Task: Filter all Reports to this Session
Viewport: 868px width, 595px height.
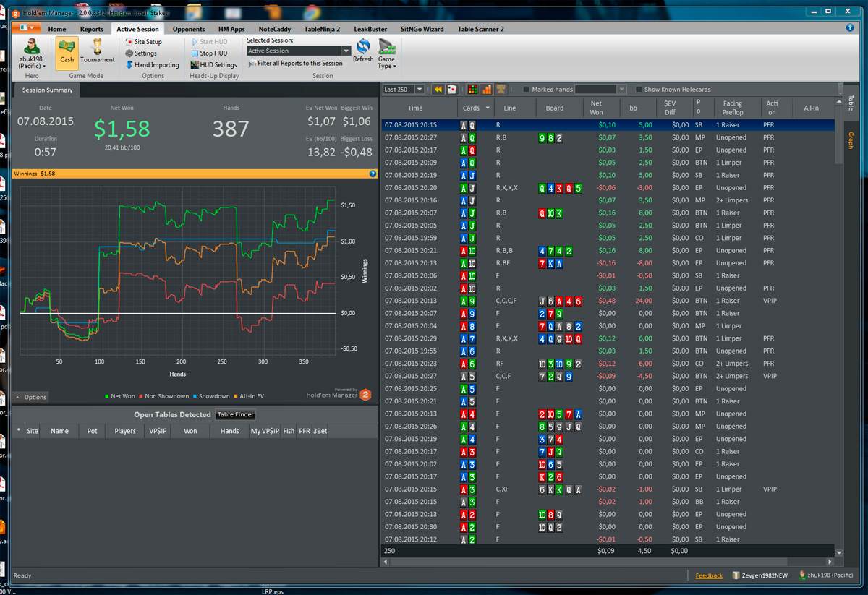Action: tap(295, 64)
